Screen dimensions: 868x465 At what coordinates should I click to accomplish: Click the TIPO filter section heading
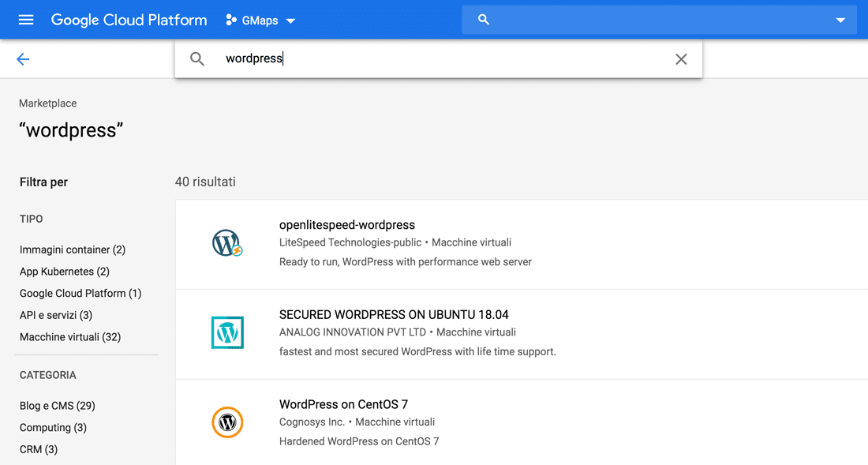31,219
